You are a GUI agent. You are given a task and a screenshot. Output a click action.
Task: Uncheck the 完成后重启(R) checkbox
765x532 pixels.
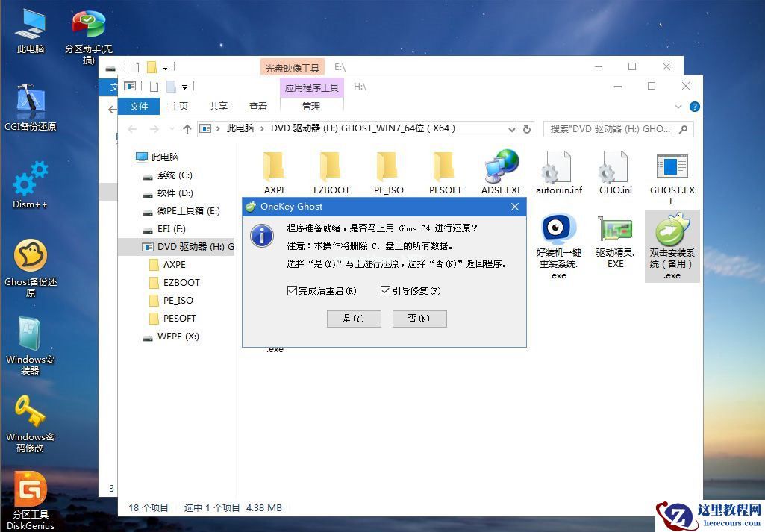(293, 290)
